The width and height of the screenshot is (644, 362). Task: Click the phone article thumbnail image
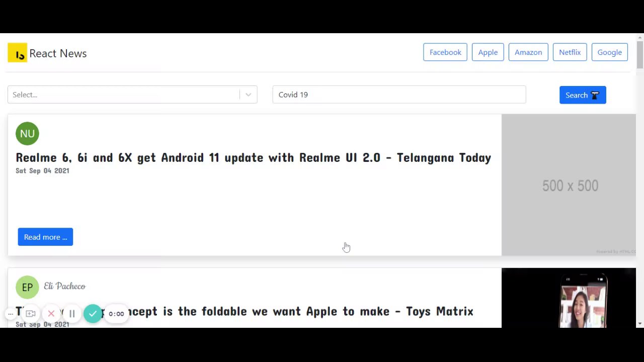569,298
